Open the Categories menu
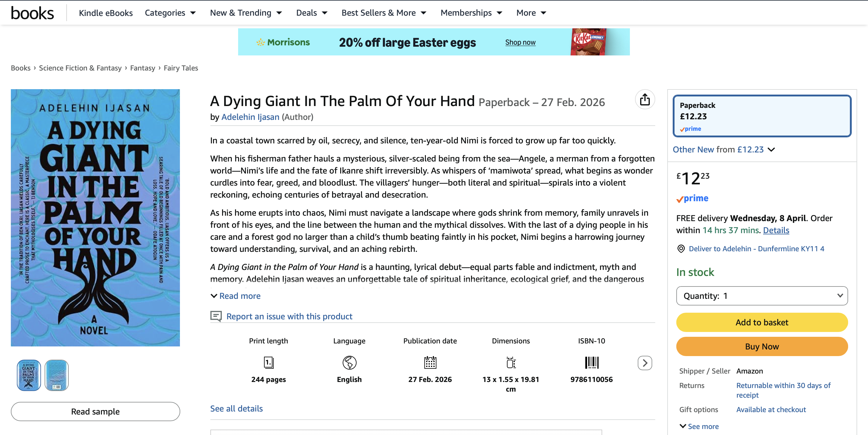Image resolution: width=868 pixels, height=435 pixels. tap(170, 13)
